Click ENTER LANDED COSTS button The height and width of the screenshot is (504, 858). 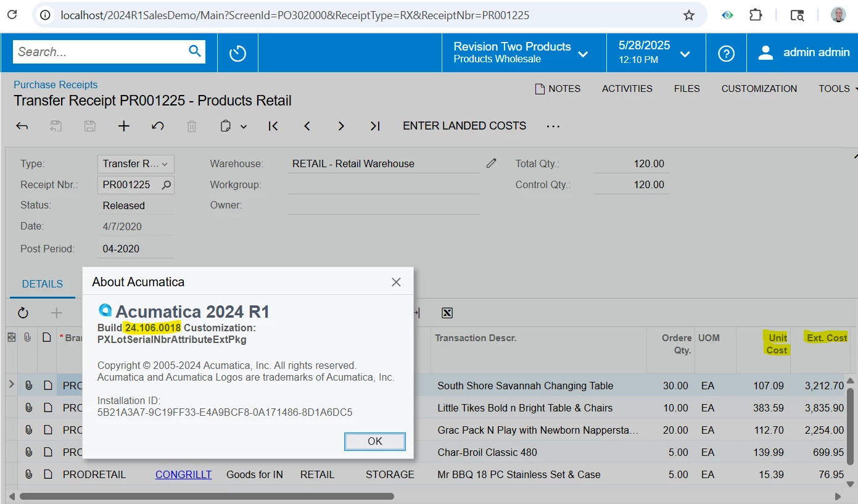click(464, 126)
